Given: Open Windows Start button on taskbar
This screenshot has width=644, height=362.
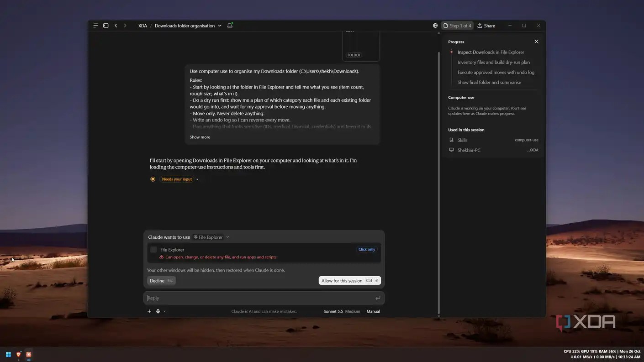Looking at the screenshot, I should click(8, 354).
